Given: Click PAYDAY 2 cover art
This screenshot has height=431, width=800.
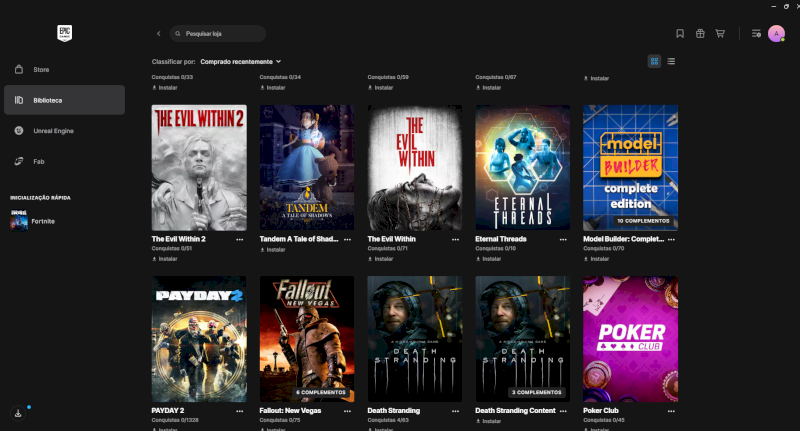Looking at the screenshot, I should click(x=199, y=339).
